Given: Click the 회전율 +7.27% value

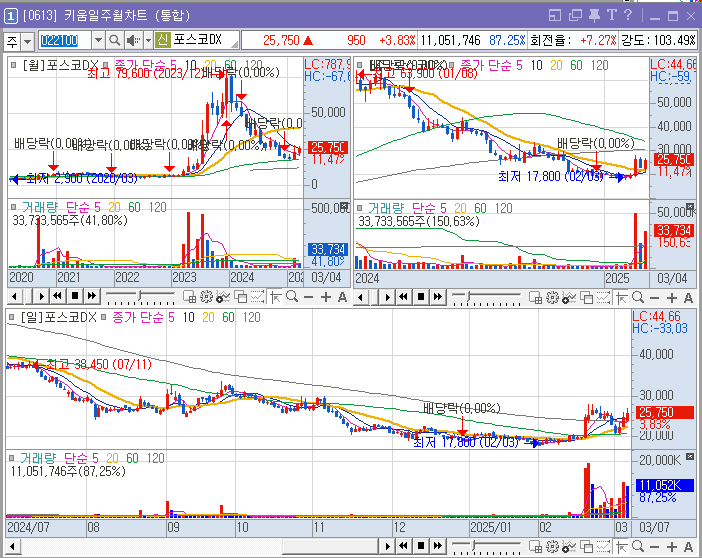Looking at the screenshot, I should (598, 41).
